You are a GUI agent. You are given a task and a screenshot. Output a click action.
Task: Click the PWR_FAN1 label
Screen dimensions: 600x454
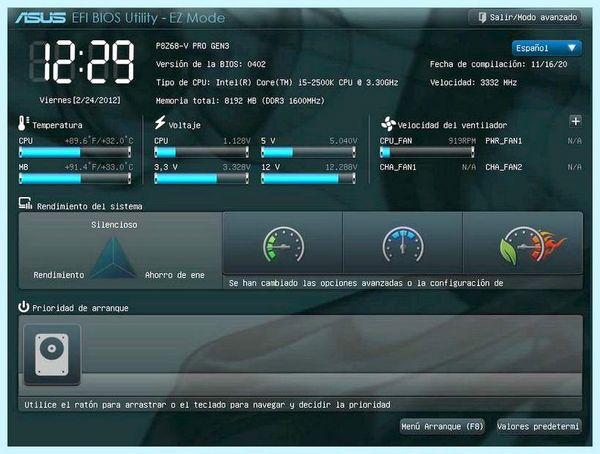click(504, 141)
